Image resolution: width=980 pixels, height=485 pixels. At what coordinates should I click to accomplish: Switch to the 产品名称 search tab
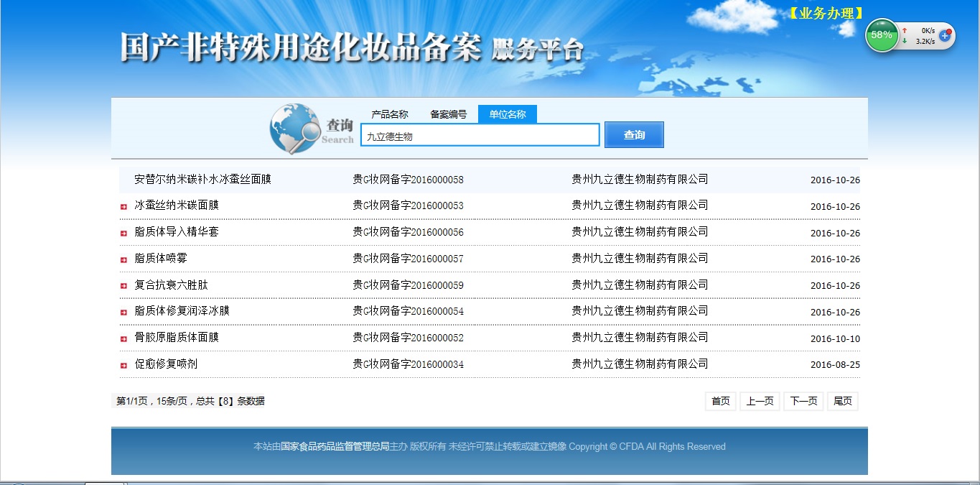(x=390, y=114)
